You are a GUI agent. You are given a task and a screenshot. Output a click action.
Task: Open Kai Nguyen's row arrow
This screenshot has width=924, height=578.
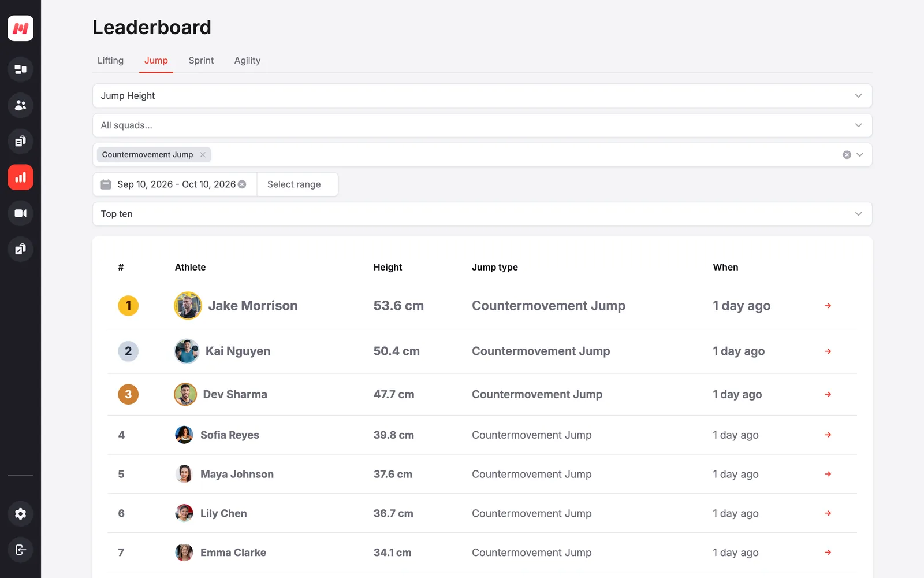pos(828,351)
